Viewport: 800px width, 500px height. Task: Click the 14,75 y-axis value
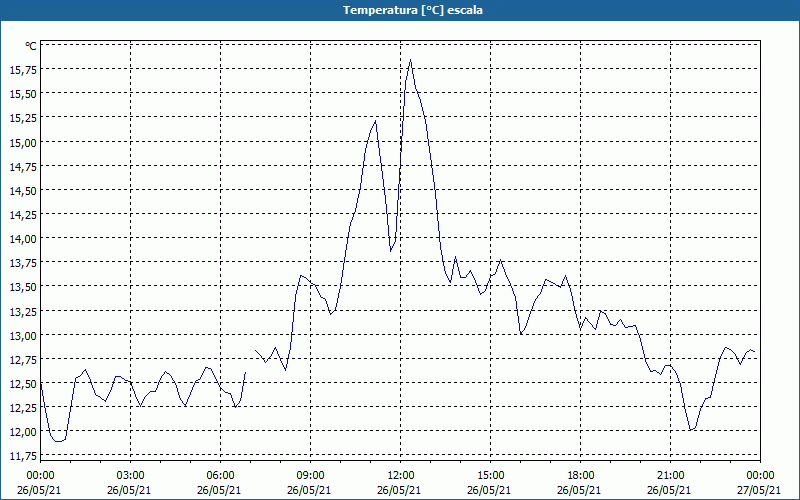click(x=23, y=166)
